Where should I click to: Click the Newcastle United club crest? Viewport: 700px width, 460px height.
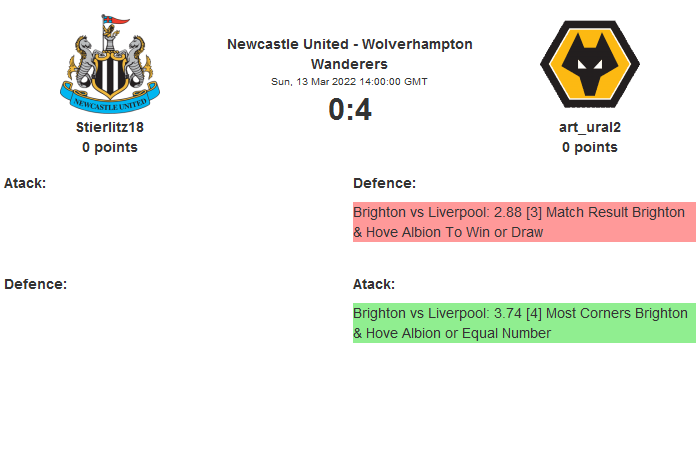[x=109, y=62]
